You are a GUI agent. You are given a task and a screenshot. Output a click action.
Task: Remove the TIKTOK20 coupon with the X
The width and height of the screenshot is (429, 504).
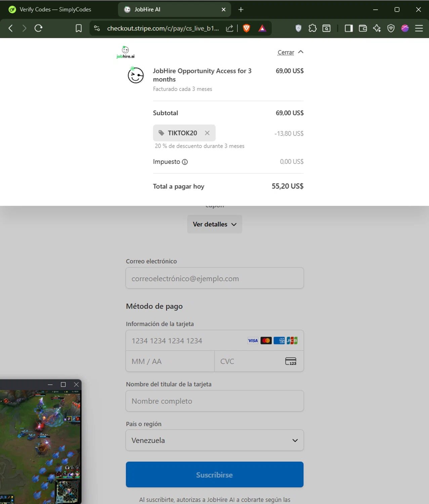(x=207, y=133)
